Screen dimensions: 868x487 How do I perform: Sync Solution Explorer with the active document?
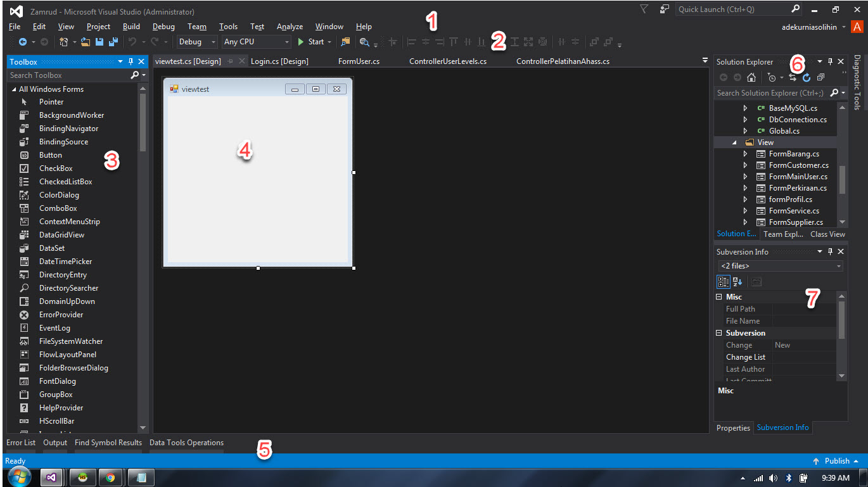tap(793, 77)
